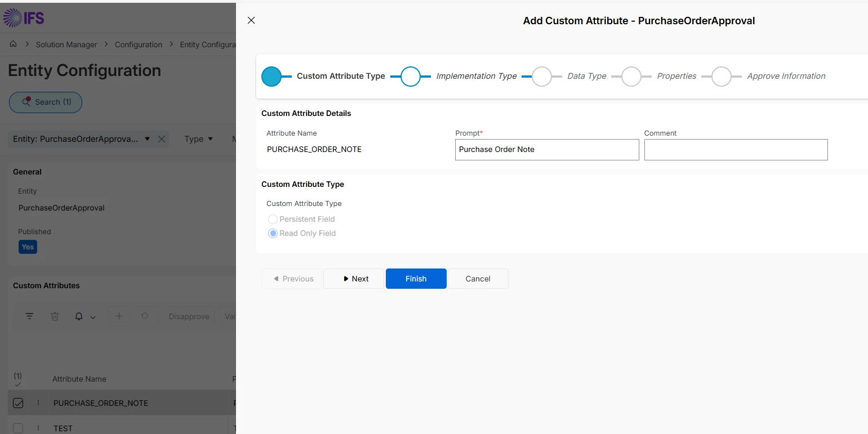Image resolution: width=868 pixels, height=434 pixels.
Task: Expand the Entity filter dropdown
Action: pos(147,139)
